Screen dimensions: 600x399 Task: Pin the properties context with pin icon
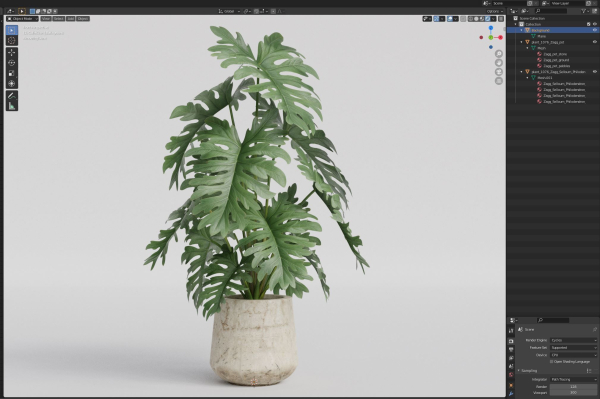(x=595, y=329)
